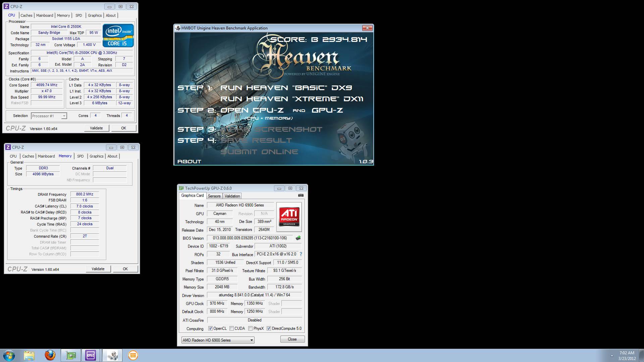Run Heaven "Xtreme" DX11 benchmark
This screenshot has width=644, height=362.
coord(292,99)
